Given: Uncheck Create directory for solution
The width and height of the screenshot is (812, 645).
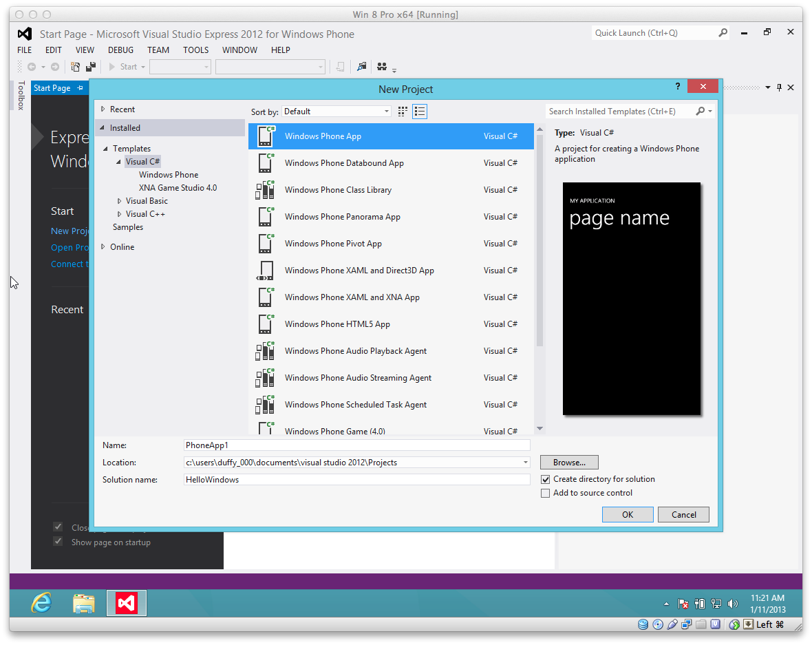Looking at the screenshot, I should [x=545, y=480].
